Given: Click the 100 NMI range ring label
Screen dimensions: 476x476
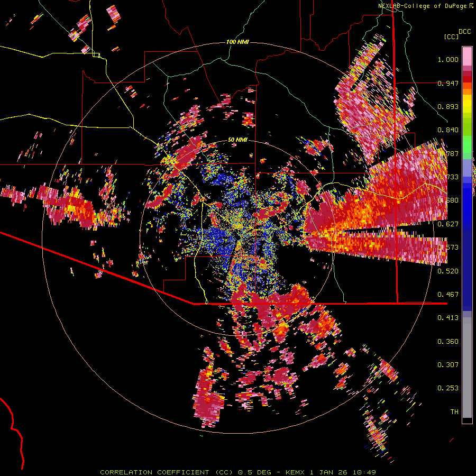Looking at the screenshot, I should coord(237,42).
